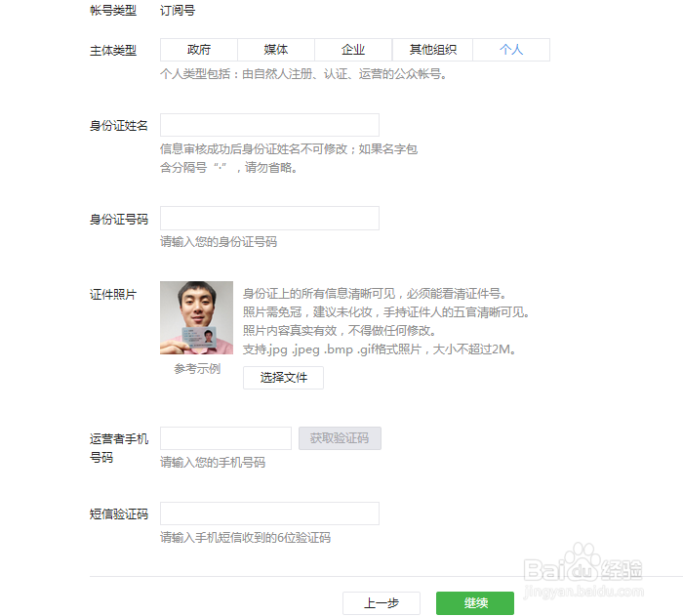Click the 短信验证码 input field
Viewport: 683px width, 616px height.
(x=269, y=513)
